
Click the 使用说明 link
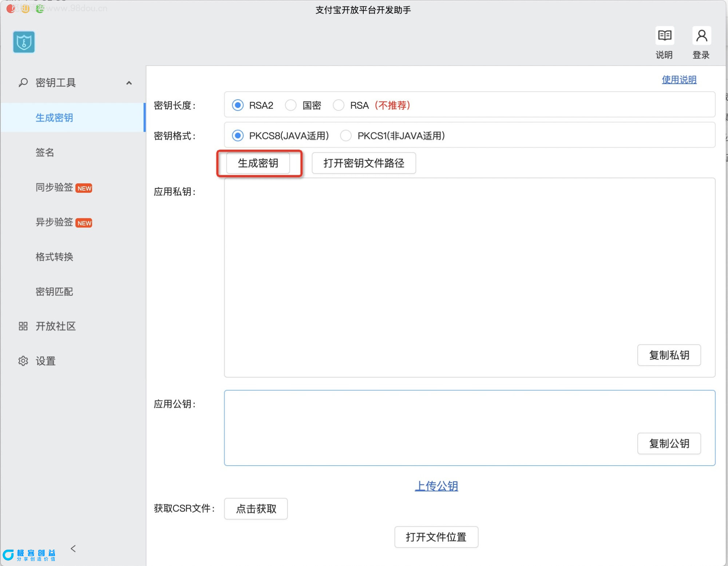(x=679, y=80)
